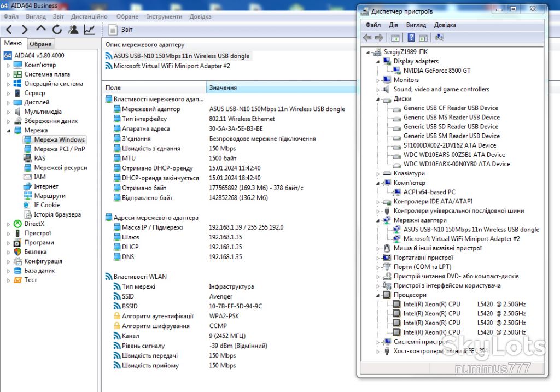Select Microsoft Virtual WiFi Miniport Adapter #2 in list
This screenshot has width=560, height=392.
coord(172,66)
